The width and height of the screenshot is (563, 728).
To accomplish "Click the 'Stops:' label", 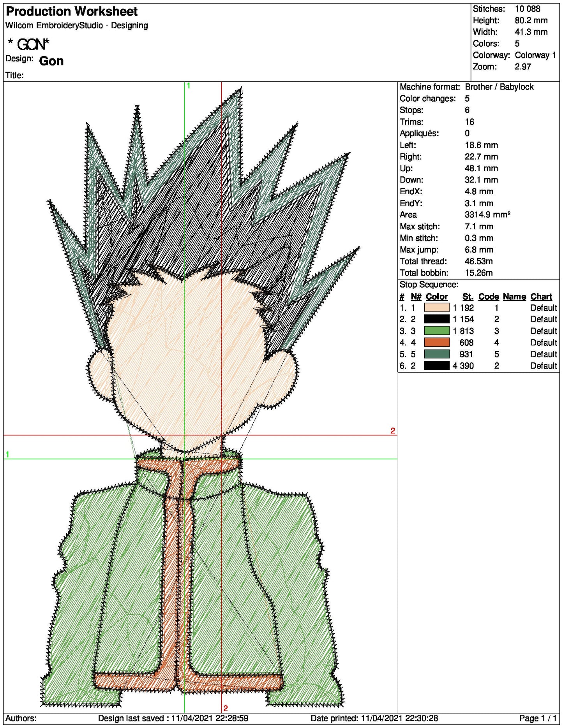I will tap(411, 110).
